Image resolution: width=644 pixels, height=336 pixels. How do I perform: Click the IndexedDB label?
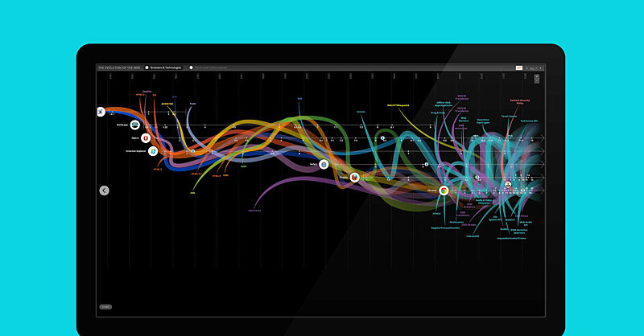(473, 236)
